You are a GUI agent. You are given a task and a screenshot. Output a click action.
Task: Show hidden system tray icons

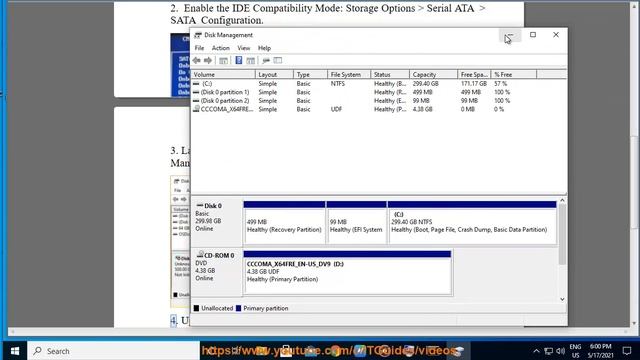pos(536,351)
